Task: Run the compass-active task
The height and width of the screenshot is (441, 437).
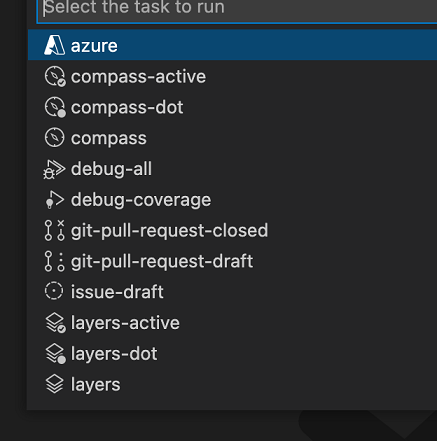Action: (232, 76)
